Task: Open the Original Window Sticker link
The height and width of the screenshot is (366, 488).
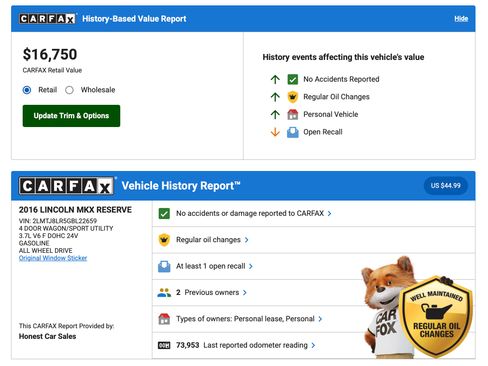Action: coord(53,258)
